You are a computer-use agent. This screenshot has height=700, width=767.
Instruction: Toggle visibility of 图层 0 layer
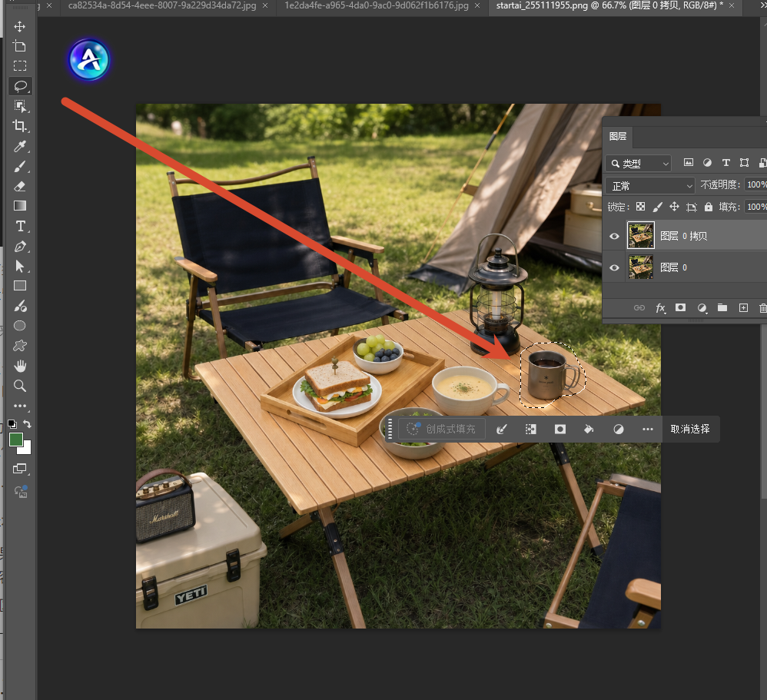click(614, 267)
